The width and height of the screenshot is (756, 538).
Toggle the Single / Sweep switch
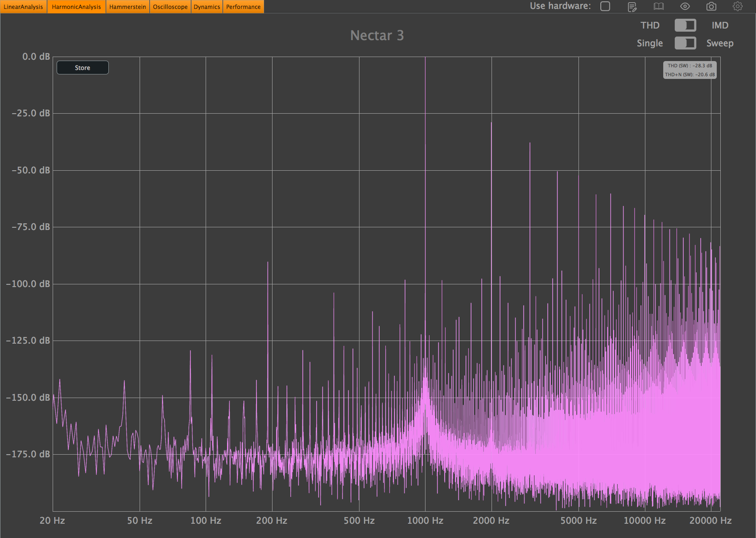point(685,43)
